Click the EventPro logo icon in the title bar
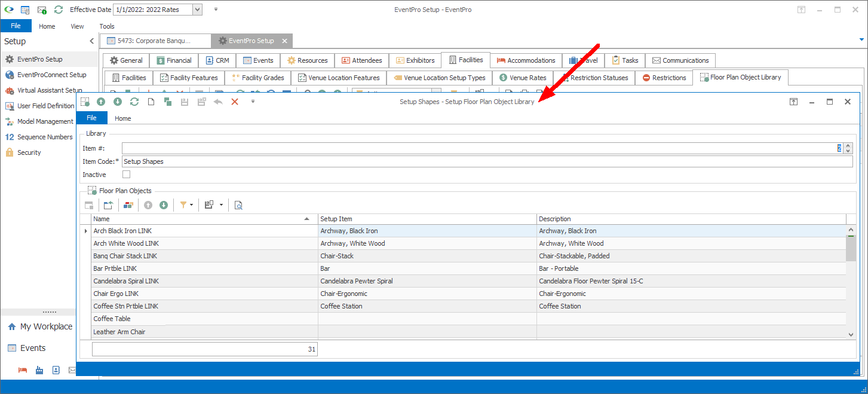Viewport: 868px width, 394px height. coord(8,10)
